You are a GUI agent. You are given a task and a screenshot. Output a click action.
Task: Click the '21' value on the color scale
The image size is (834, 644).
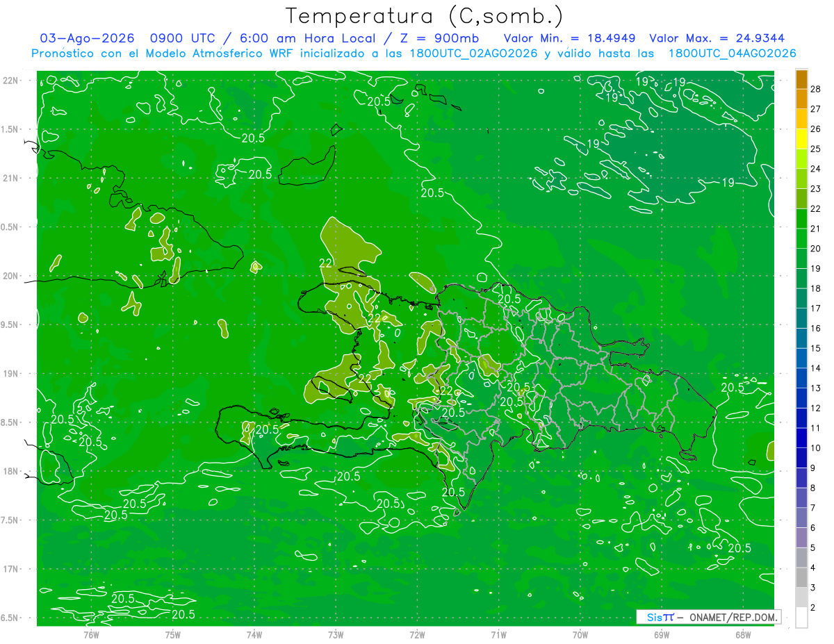tap(815, 229)
